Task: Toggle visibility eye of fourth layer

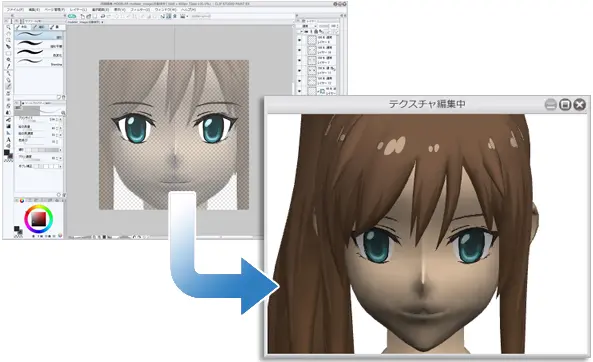Action: pos(300,70)
